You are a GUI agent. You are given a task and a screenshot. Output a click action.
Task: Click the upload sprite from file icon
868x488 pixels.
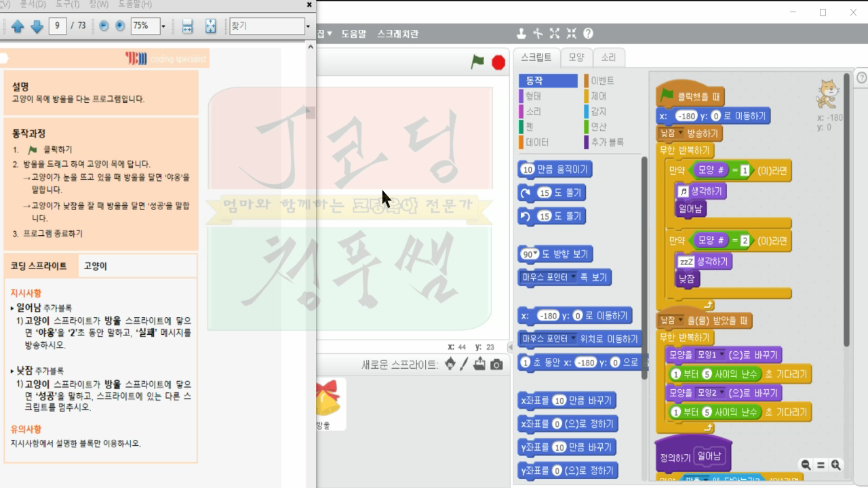pos(479,364)
